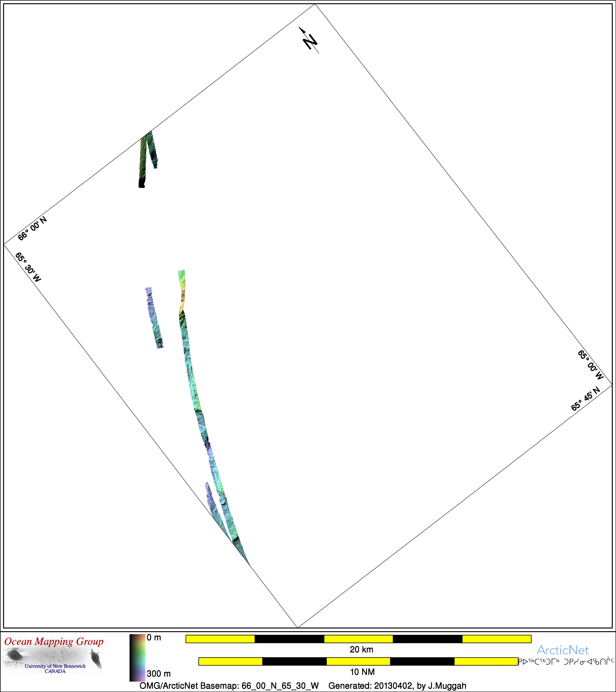Click the 20 km scale bar
Image resolution: width=616 pixels, height=692 pixels.
click(x=359, y=639)
